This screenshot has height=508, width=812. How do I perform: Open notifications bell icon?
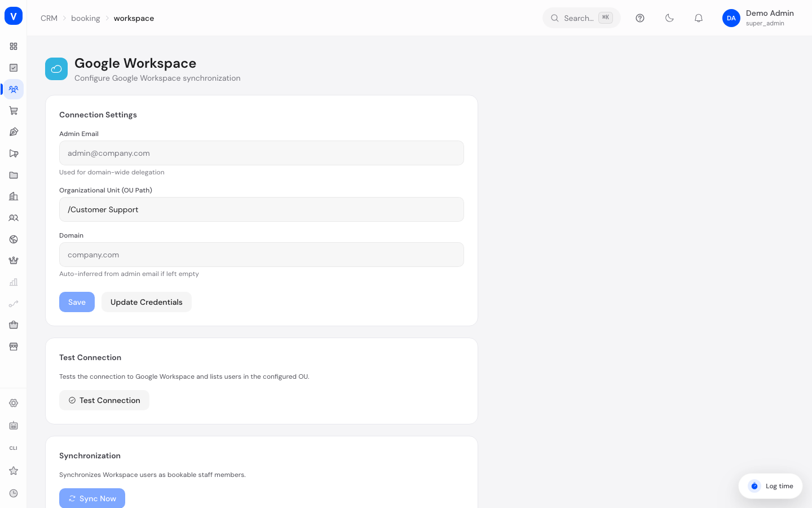(x=699, y=18)
